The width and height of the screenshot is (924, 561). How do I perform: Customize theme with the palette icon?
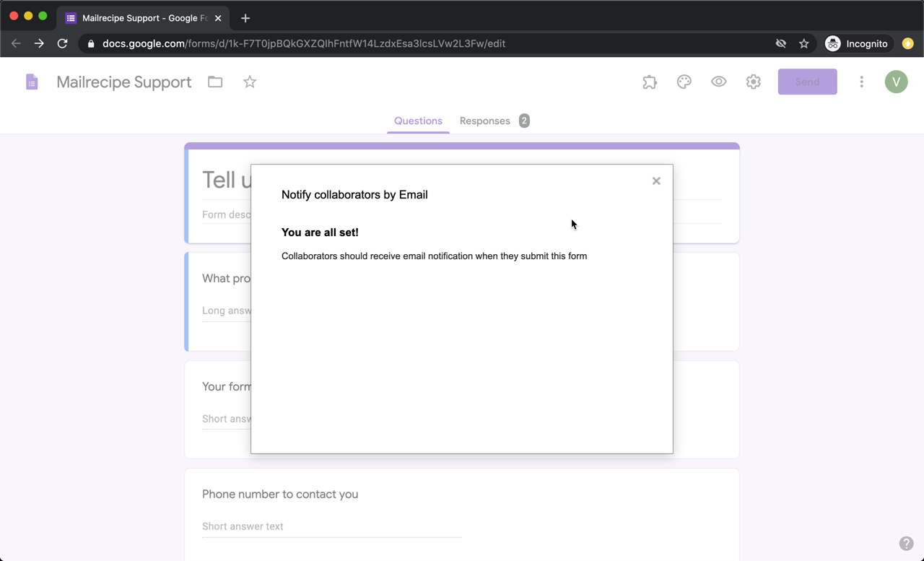point(684,82)
